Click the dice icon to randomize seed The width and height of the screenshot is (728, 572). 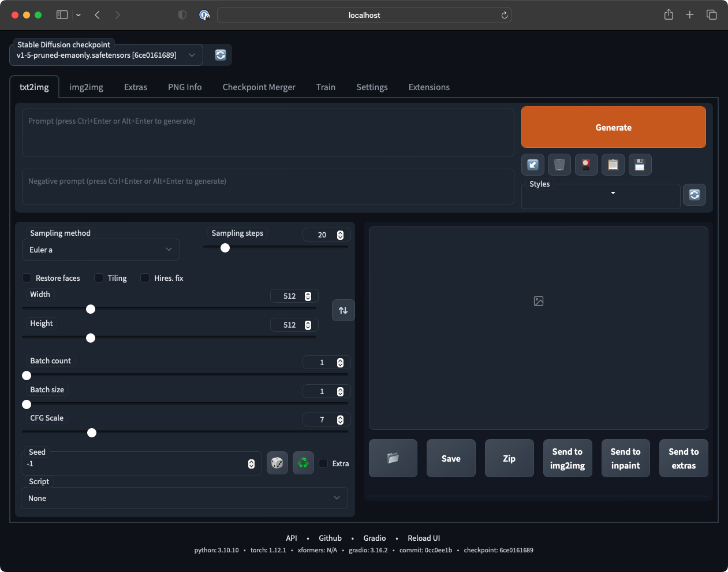click(x=277, y=463)
